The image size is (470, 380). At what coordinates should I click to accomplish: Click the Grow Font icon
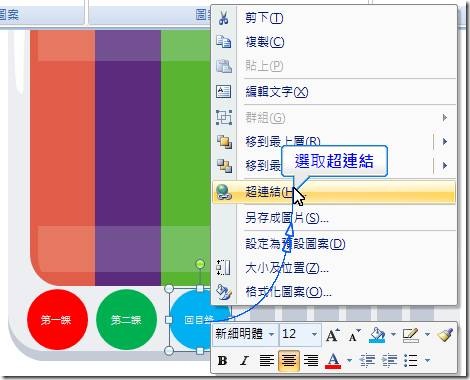tap(333, 335)
